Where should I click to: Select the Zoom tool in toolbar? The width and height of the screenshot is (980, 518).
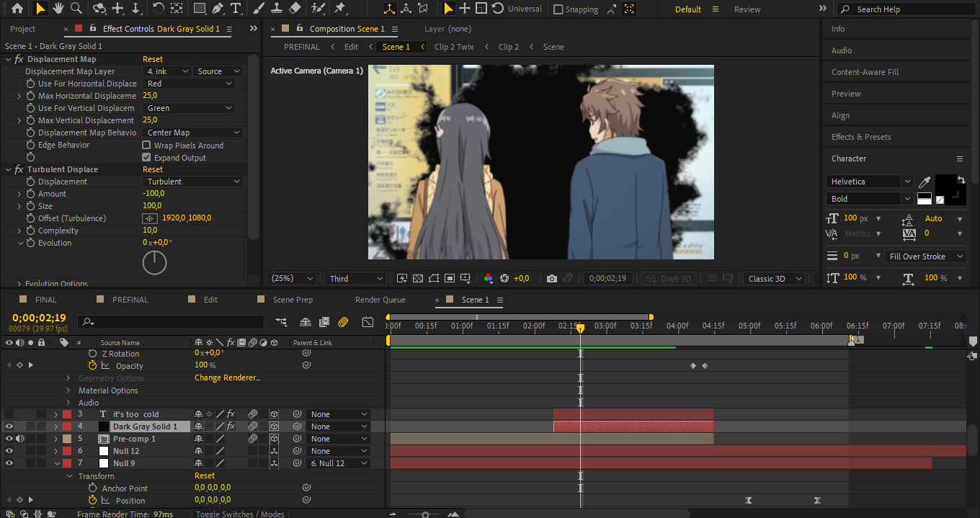tap(76, 9)
